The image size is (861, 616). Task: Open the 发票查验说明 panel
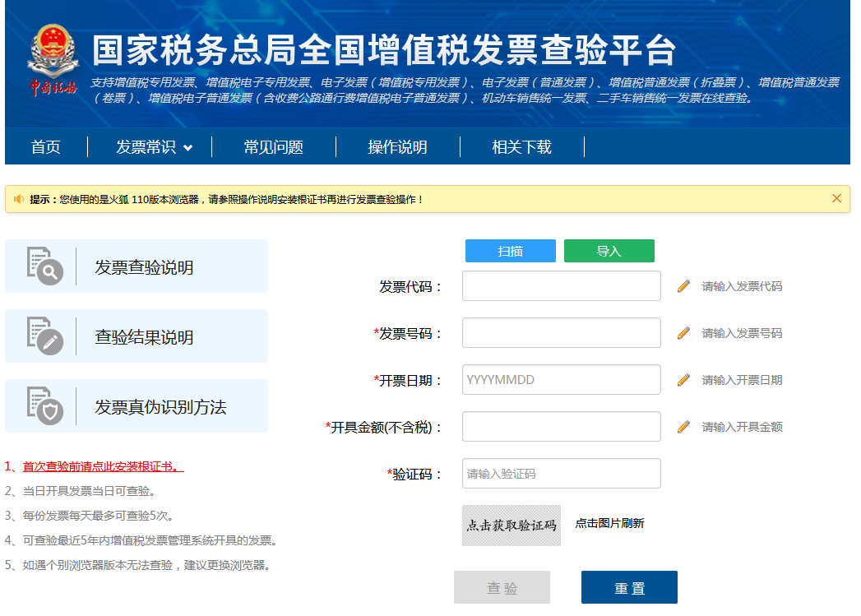pos(137,266)
